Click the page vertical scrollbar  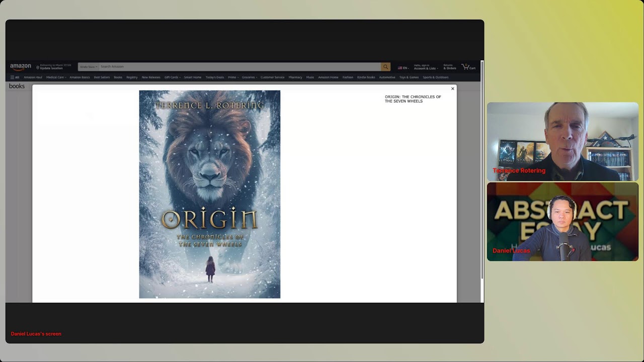[x=482, y=171]
